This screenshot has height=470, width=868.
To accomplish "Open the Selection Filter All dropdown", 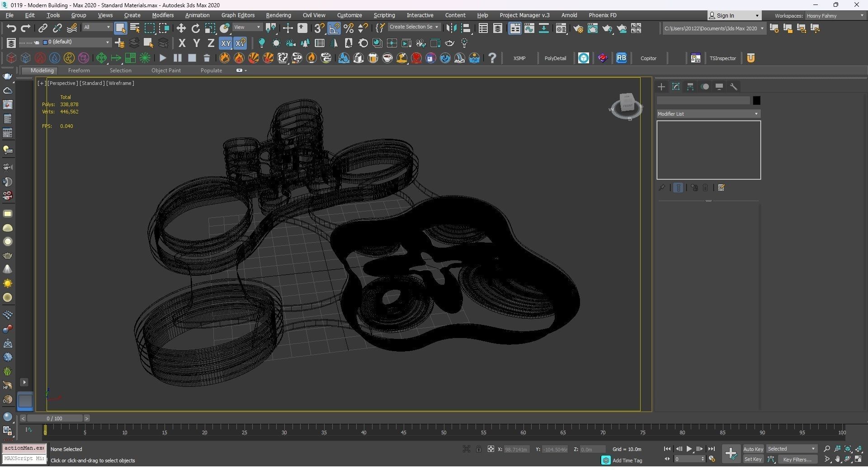I will pyautogui.click(x=97, y=28).
